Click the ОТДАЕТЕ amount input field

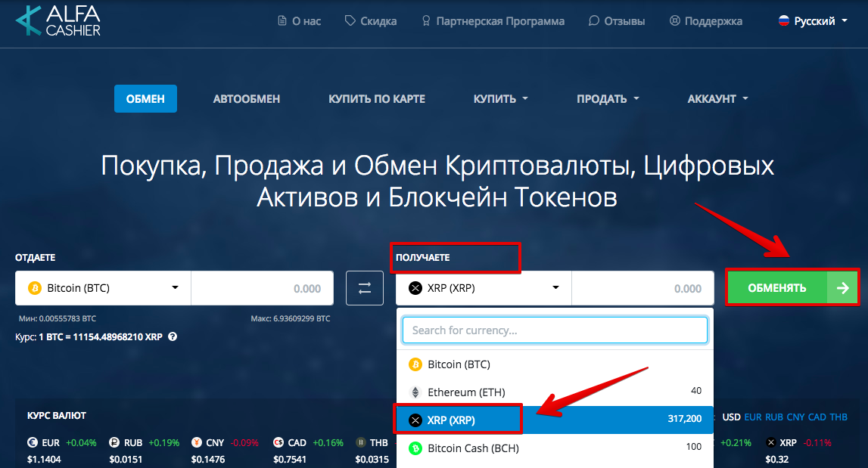click(x=263, y=287)
